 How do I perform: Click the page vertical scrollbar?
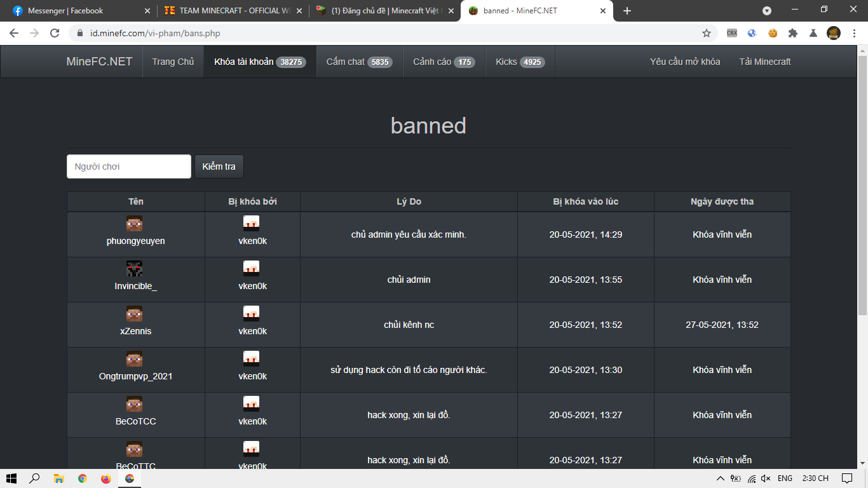pyautogui.click(x=862, y=184)
